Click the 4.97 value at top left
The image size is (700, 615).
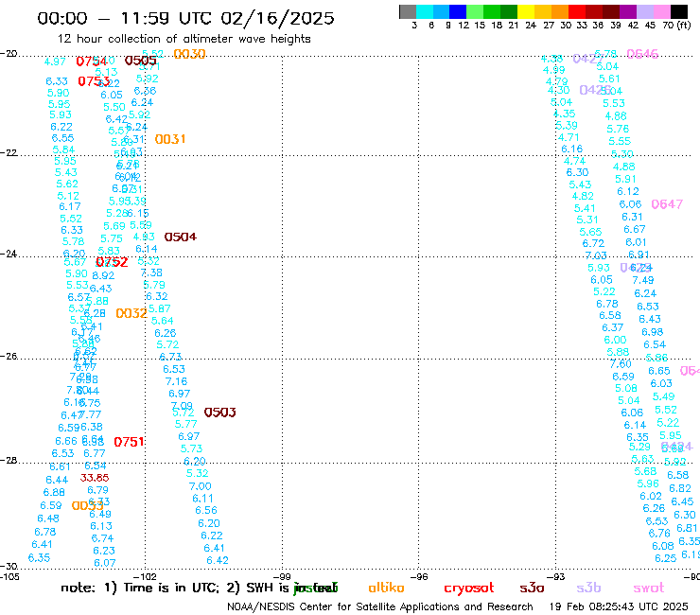coord(56,61)
